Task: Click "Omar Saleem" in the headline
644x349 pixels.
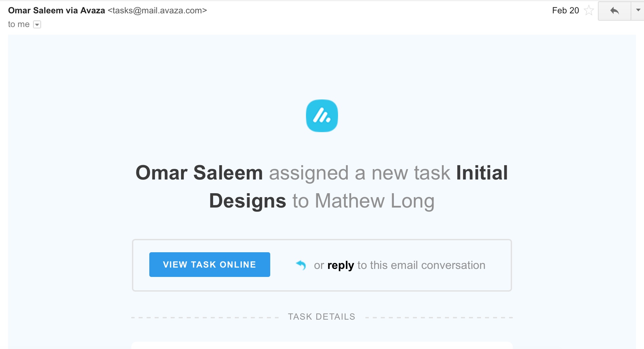Action: click(199, 173)
